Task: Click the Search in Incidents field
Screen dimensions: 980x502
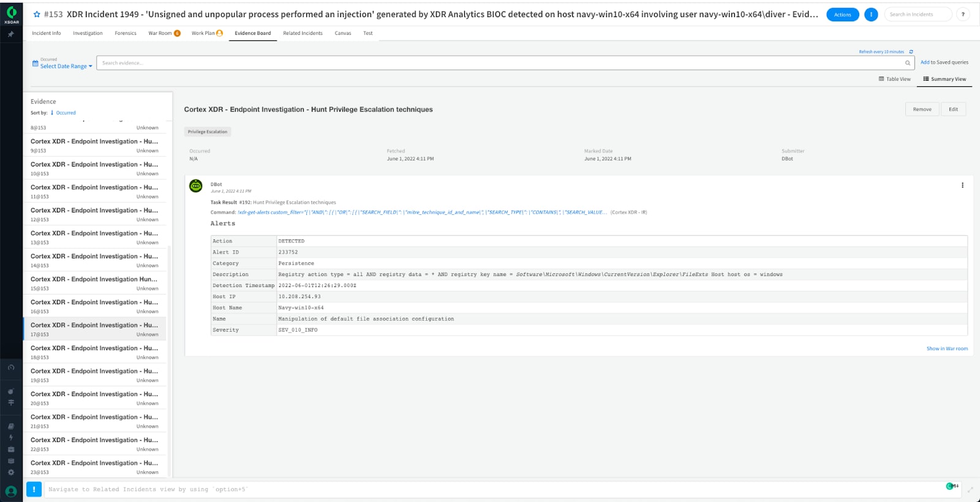Action: point(918,14)
